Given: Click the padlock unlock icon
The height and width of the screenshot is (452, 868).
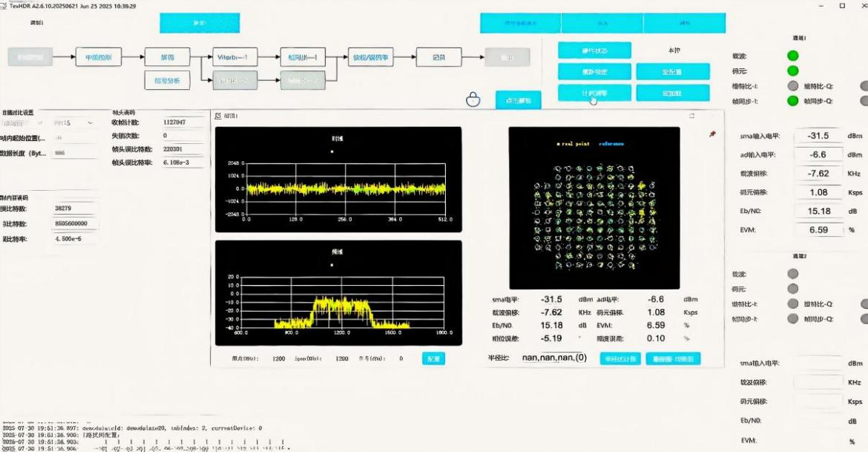Looking at the screenshot, I should point(473,99).
